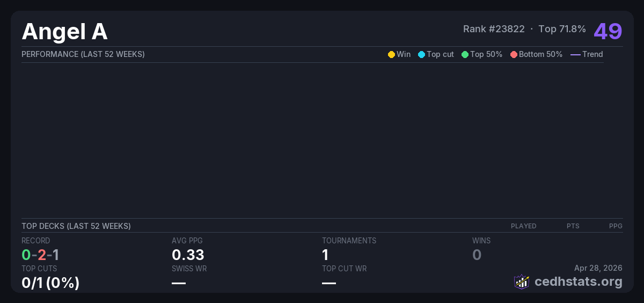Image resolution: width=644 pixels, height=303 pixels.
Task: Select the Top Decks (Last 52 Weeks) heading
Action: pyautogui.click(x=76, y=226)
